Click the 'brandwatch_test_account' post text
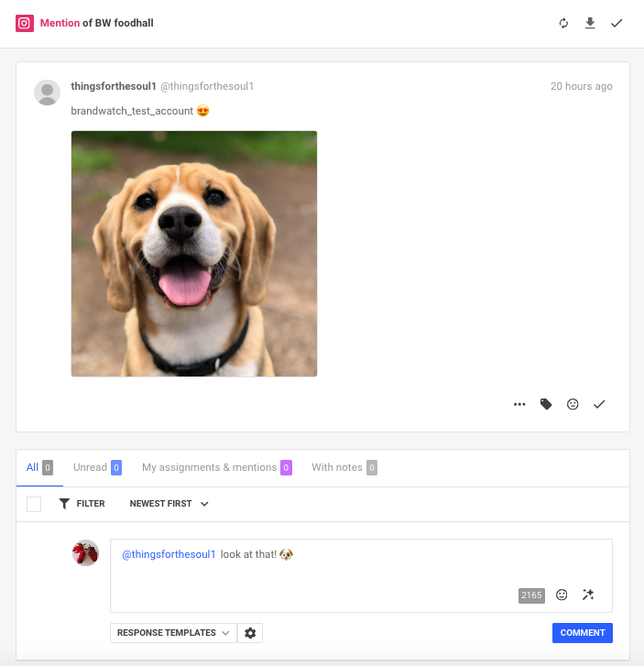 point(132,111)
